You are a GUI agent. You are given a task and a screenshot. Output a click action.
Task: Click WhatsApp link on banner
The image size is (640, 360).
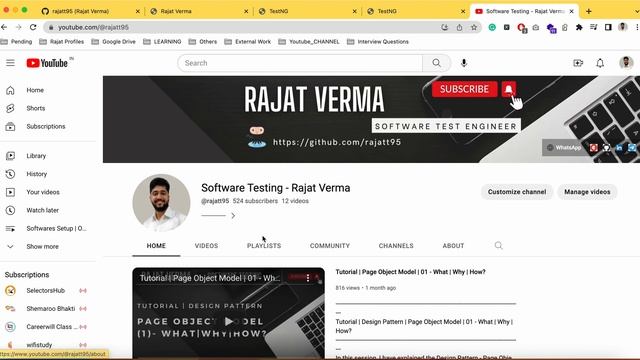pos(564,147)
